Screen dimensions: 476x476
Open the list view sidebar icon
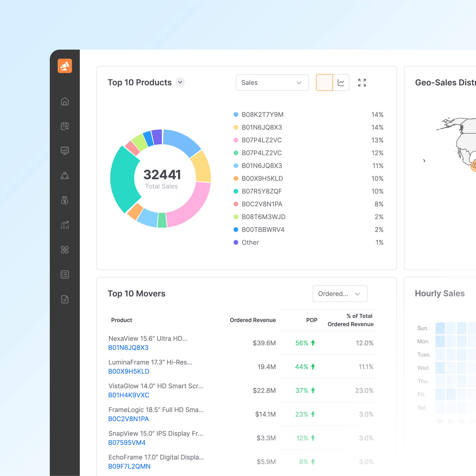[65, 274]
